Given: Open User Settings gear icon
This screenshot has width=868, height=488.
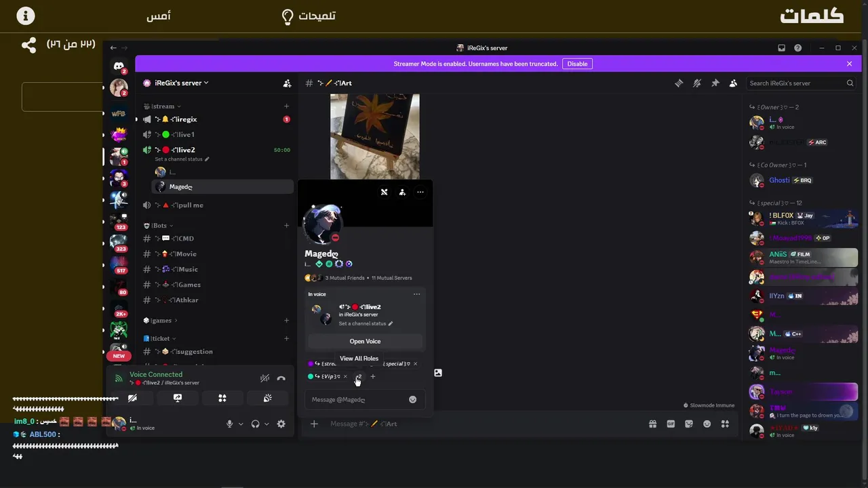Looking at the screenshot, I should click(281, 424).
